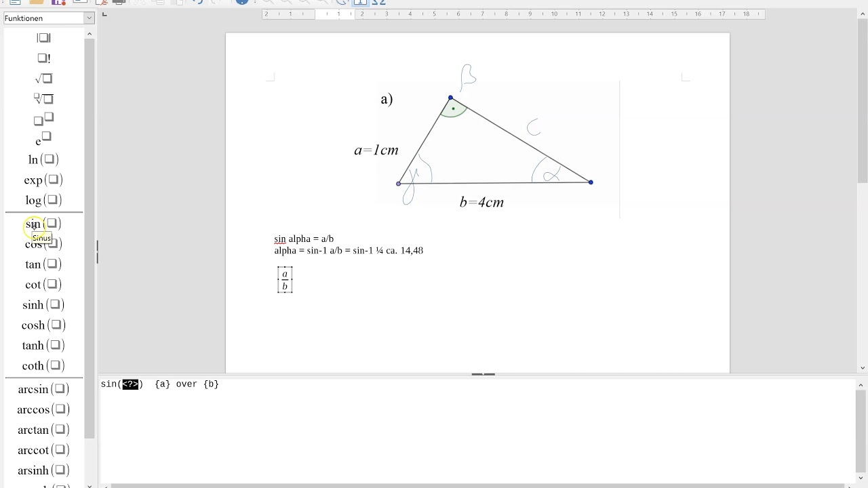This screenshot has height=488, width=868.
Task: Click the 'a=1cm' label in the diagram
Action: (x=376, y=150)
